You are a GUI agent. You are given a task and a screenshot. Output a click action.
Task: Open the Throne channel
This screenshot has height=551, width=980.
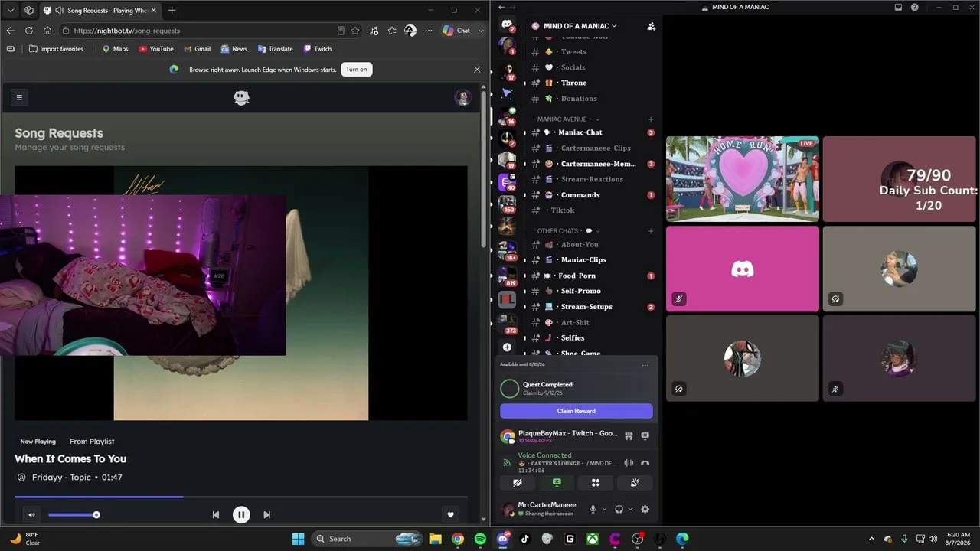point(593,83)
